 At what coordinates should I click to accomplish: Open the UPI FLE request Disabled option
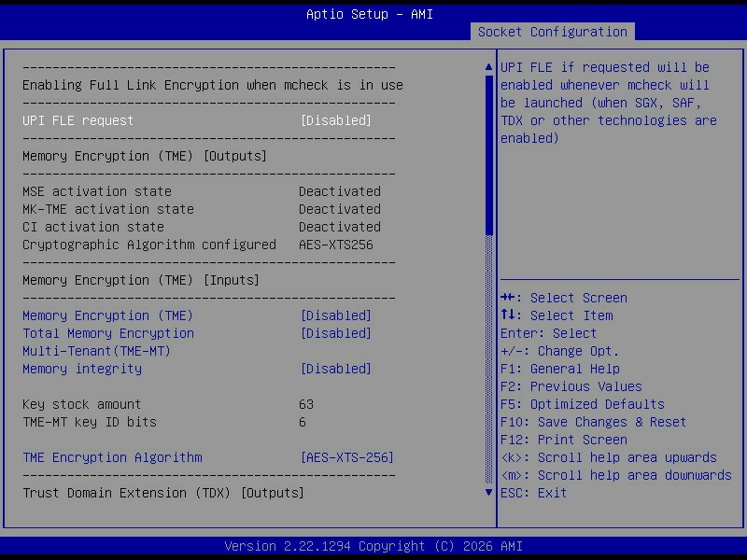point(336,120)
